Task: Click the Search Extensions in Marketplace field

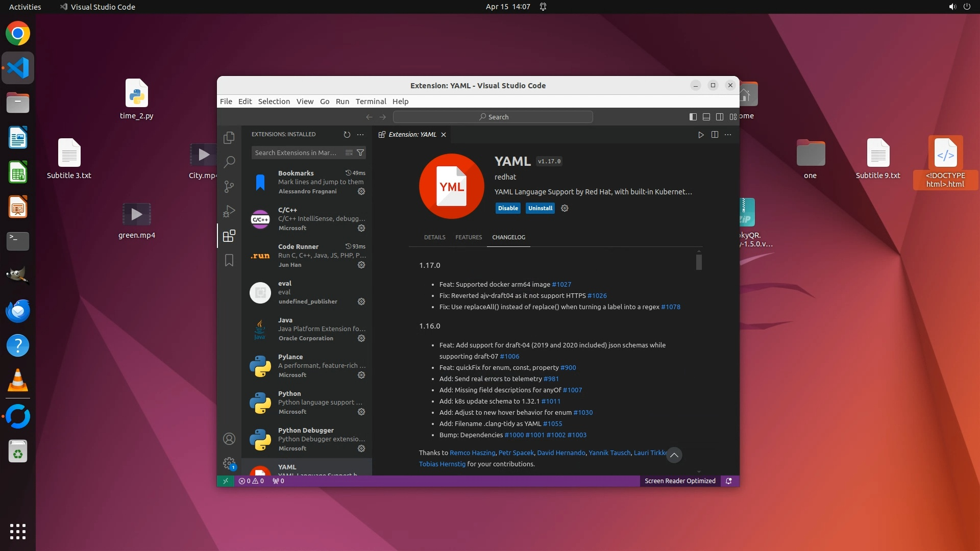Action: pos(296,153)
